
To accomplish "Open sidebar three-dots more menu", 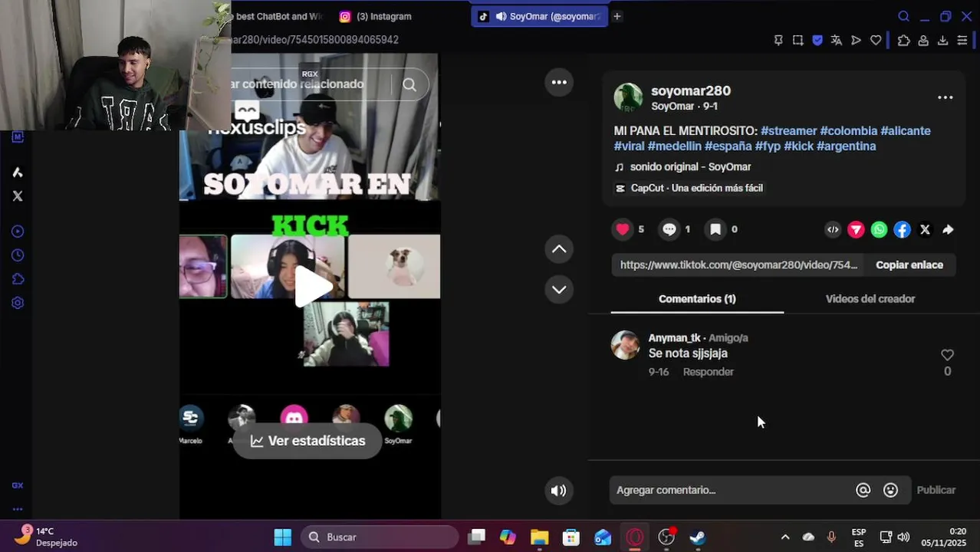I will [18, 509].
